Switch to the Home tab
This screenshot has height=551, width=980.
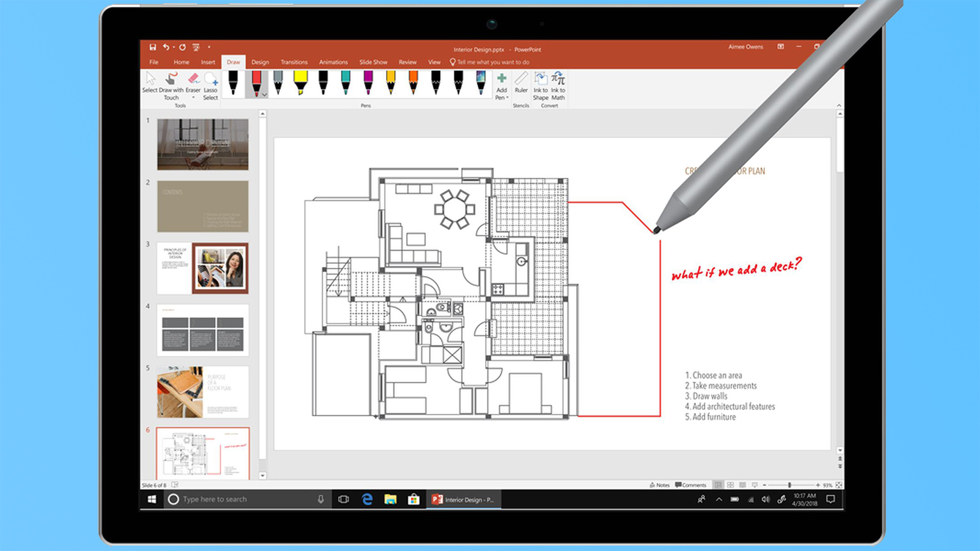181,62
